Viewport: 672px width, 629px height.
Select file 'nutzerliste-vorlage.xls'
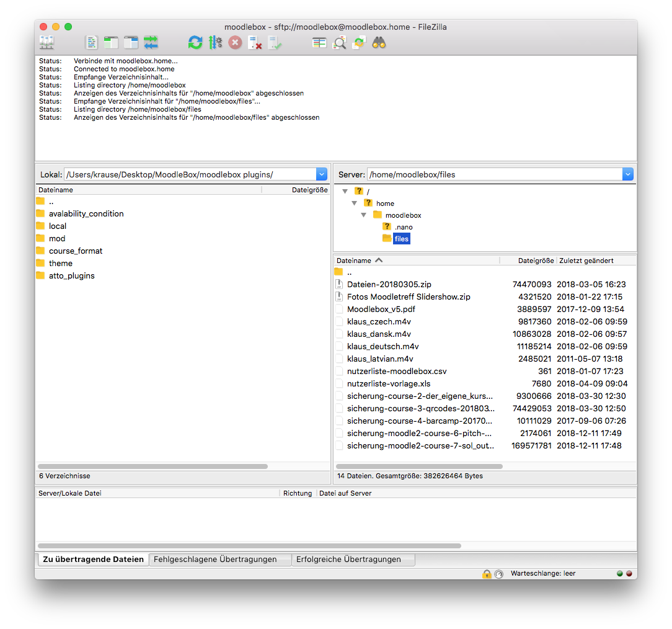pyautogui.click(x=485, y=384)
